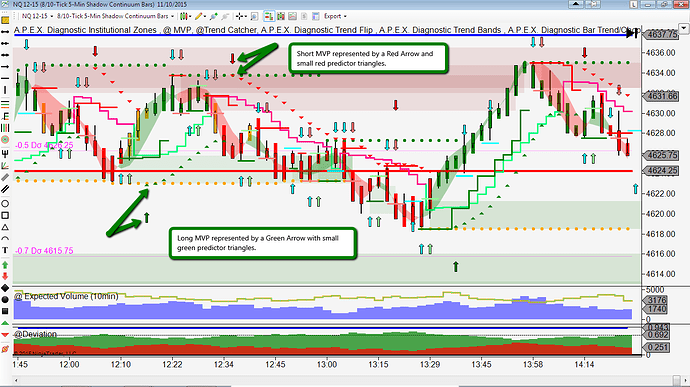Click the indicator list collapse arrow

pyautogui.click(x=683, y=29)
